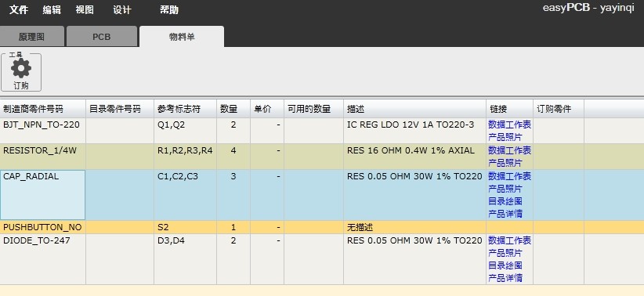Select the 物料单 tab
This screenshot has height=296, width=644.
click(182, 37)
